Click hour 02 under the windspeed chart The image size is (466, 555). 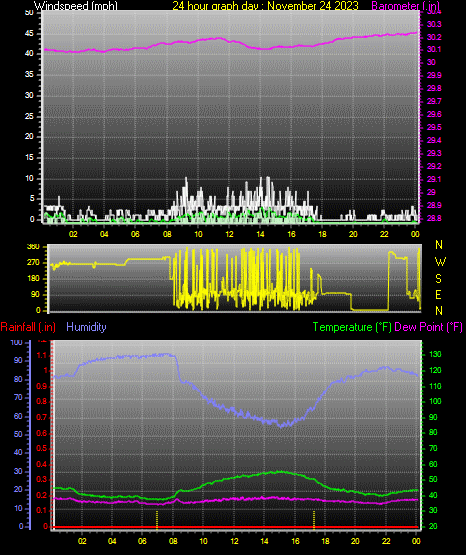tap(73, 234)
